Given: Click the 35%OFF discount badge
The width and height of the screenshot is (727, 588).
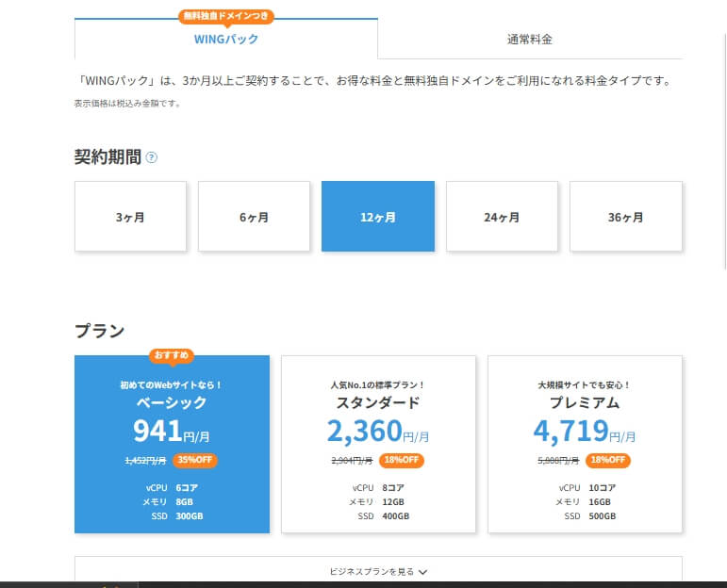Looking at the screenshot, I should 196,461.
